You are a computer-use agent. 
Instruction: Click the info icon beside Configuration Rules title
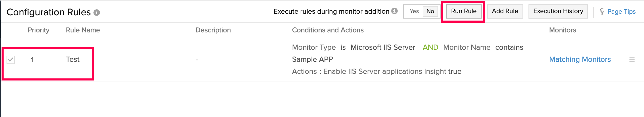pyautogui.click(x=97, y=13)
